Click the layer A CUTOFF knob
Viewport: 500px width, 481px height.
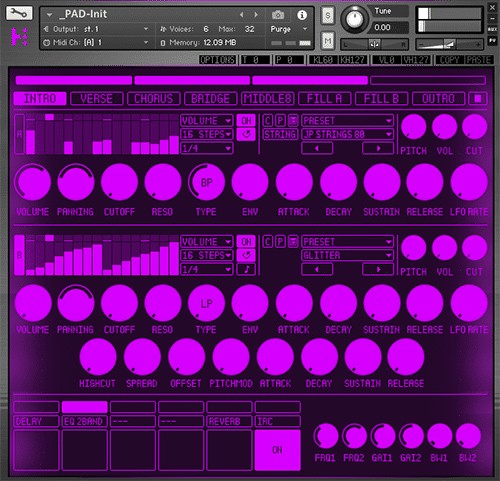coord(119,182)
